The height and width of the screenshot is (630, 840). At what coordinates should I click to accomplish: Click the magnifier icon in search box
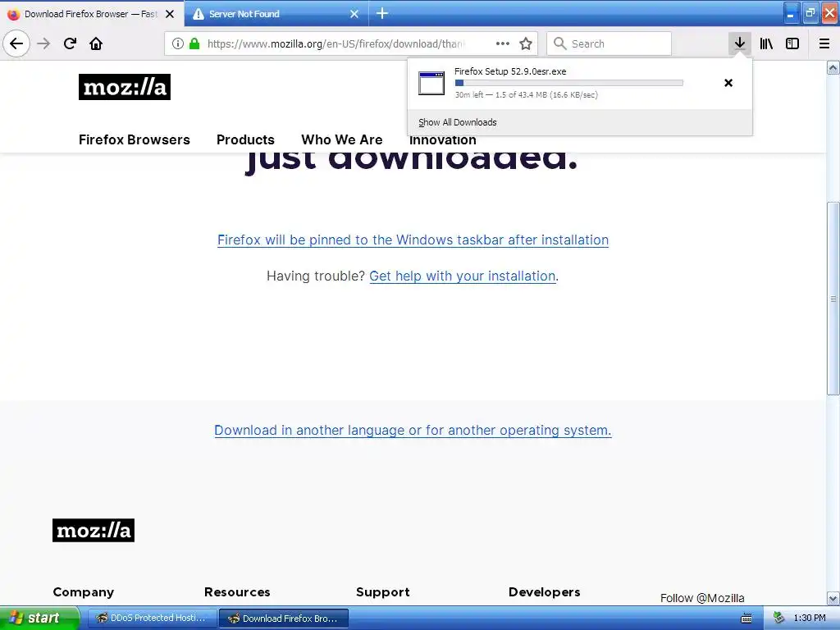pos(559,43)
